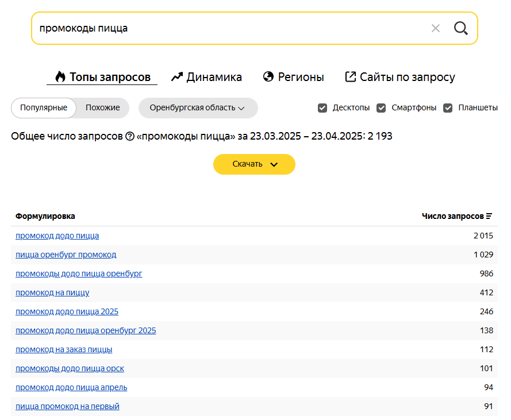The width and height of the screenshot is (511, 420).
Task: Sort by the Число запросов column header
Action: (x=453, y=216)
